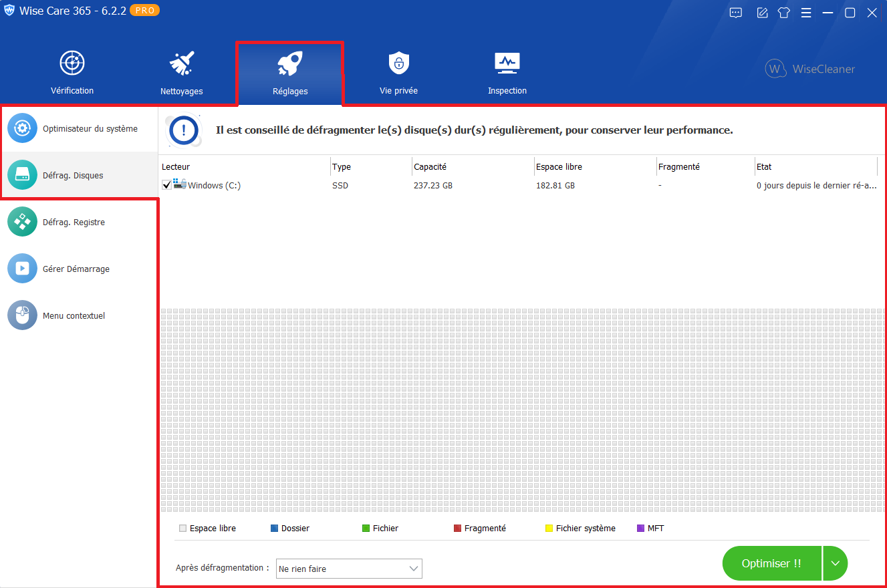
Task: Open Gérer Démarrage section
Action: [x=79, y=269]
